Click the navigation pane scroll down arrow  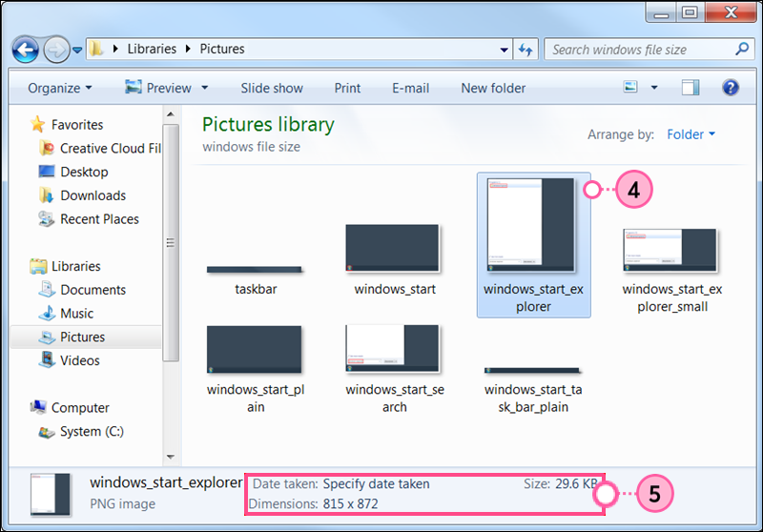171,457
